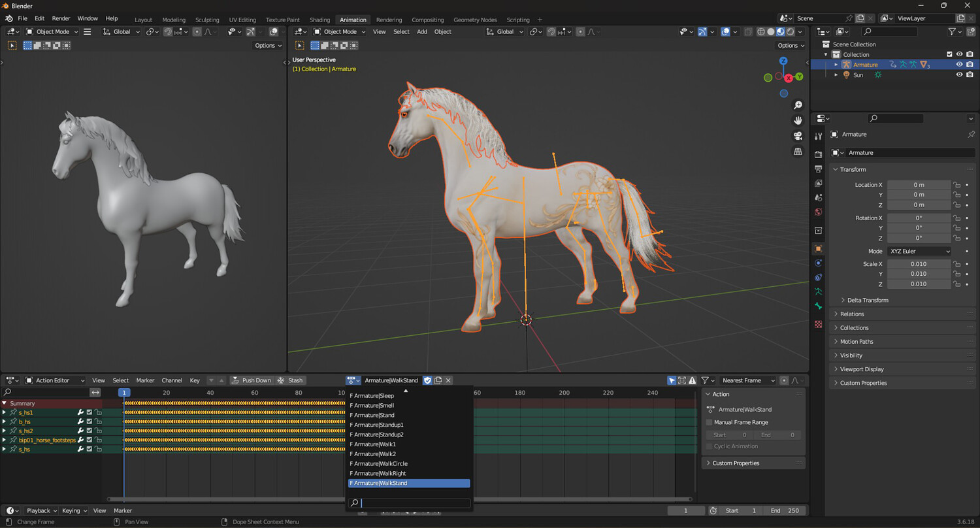This screenshot has height=528, width=980.
Task: Switch to the Geometry Nodes workspace tab
Action: click(475, 20)
